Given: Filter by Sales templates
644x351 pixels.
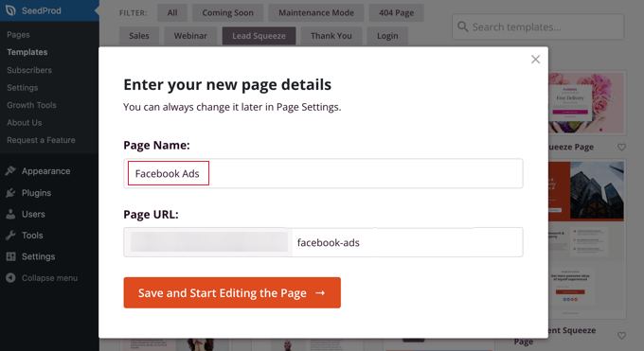Looking at the screenshot, I should (x=139, y=36).
